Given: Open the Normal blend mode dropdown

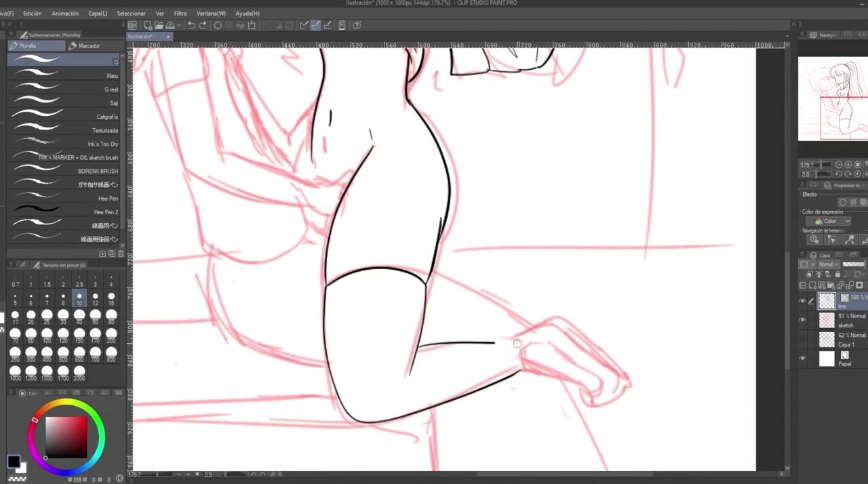Looking at the screenshot, I should coord(828,264).
